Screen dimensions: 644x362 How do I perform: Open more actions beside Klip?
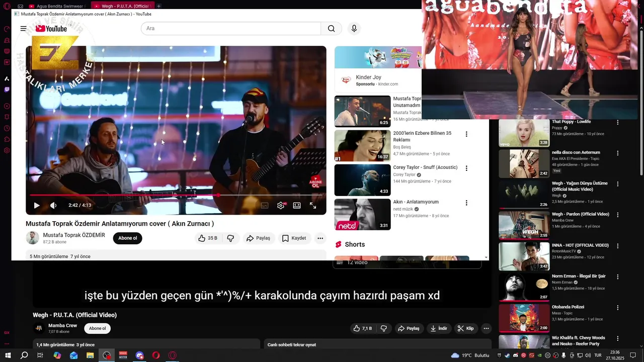coord(486,328)
